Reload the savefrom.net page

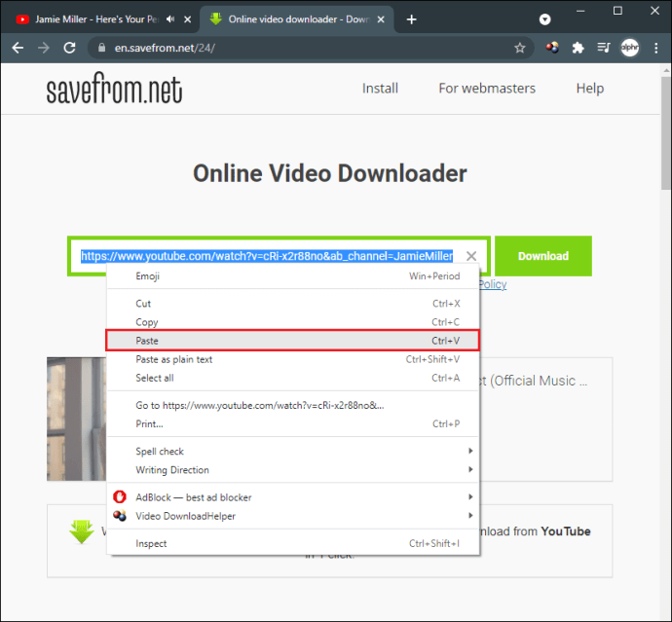pos(69,48)
